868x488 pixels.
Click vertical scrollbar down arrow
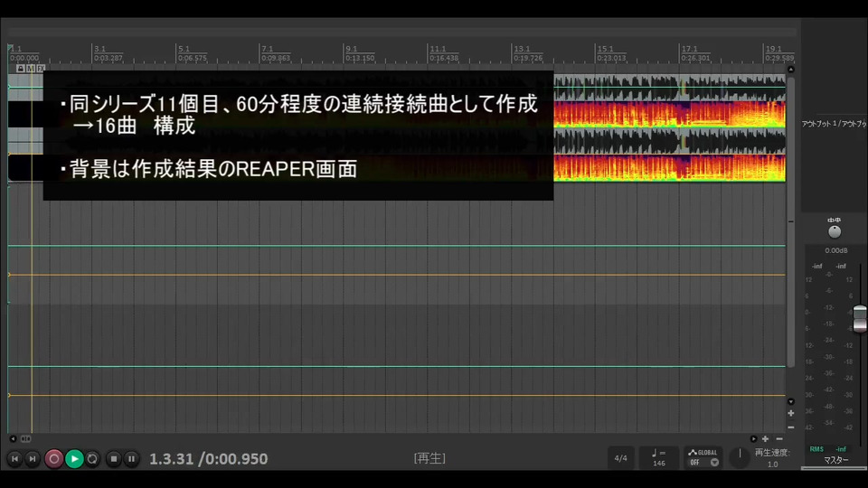(791, 401)
